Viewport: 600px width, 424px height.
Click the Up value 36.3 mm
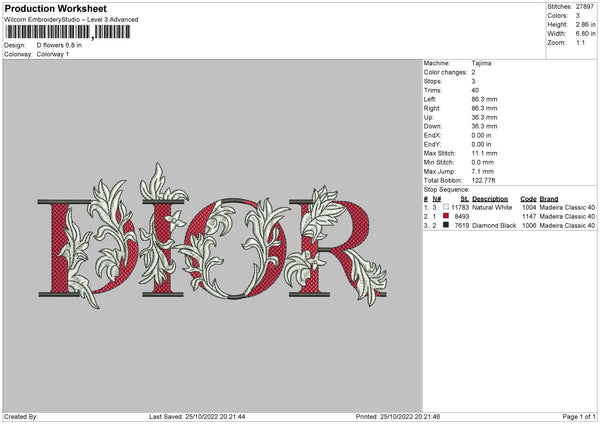point(484,117)
